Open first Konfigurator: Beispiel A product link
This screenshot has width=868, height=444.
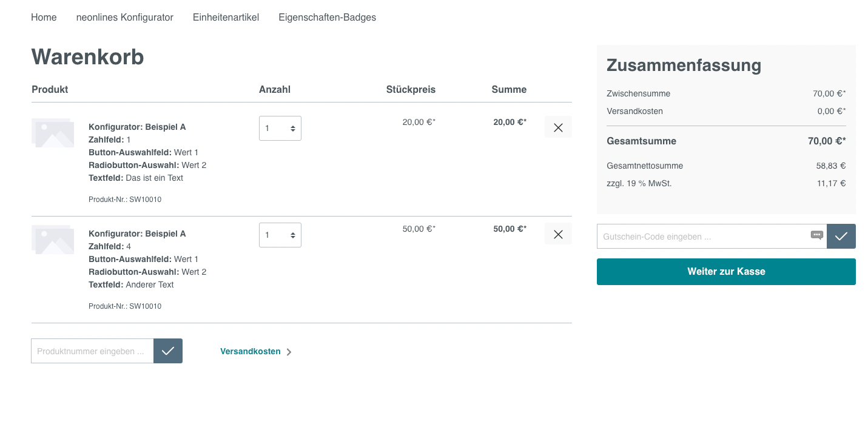137,127
